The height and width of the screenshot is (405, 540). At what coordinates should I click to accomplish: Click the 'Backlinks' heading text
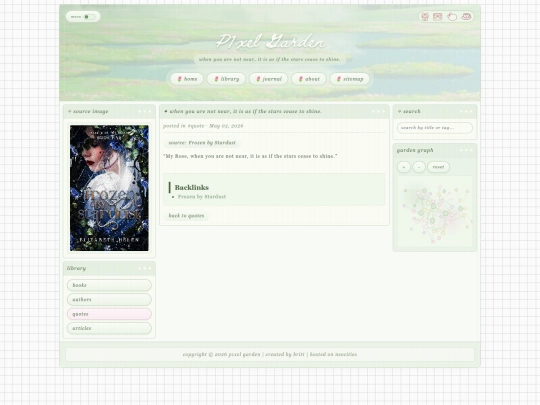coord(191,187)
